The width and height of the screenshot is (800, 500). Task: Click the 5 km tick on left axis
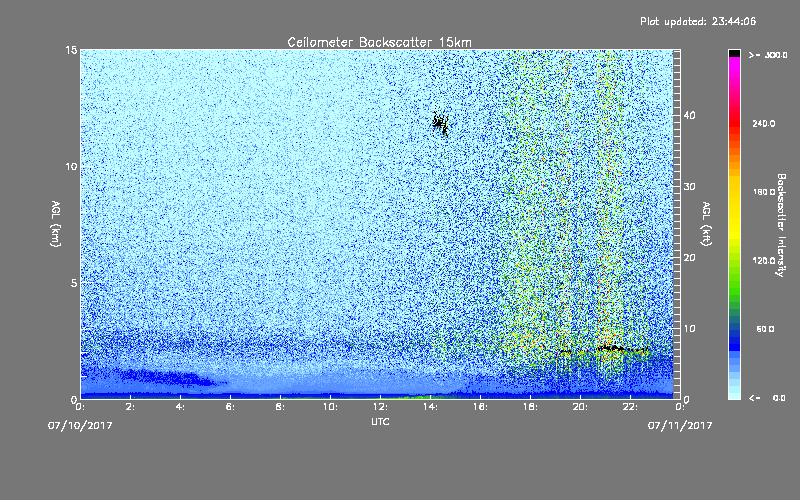click(74, 283)
